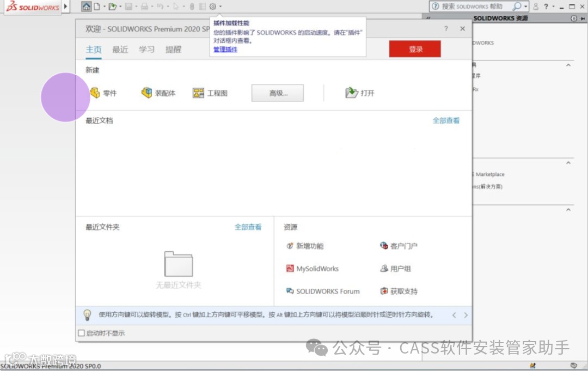Click the tip lightbulb icon
Viewport: 588px width, 371px height.
point(87,315)
